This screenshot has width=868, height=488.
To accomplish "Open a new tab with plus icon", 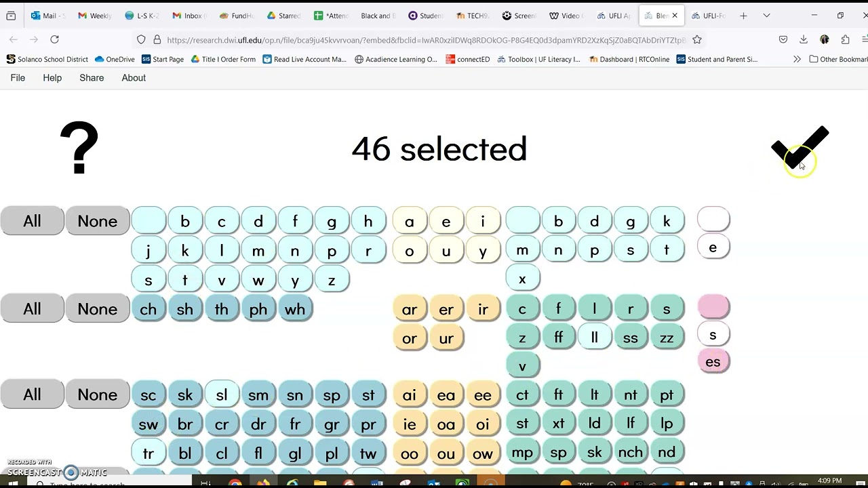I will [743, 16].
